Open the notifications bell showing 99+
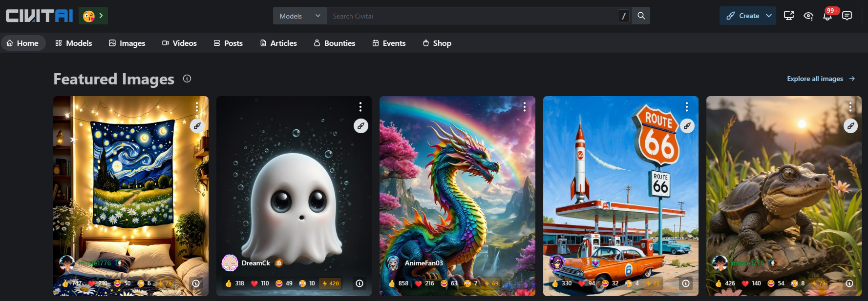Viewport: 868px width, 301px height. [x=827, y=16]
